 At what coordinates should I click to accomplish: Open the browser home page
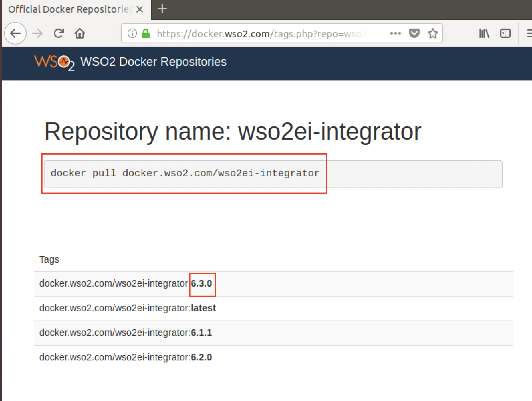[x=80, y=33]
